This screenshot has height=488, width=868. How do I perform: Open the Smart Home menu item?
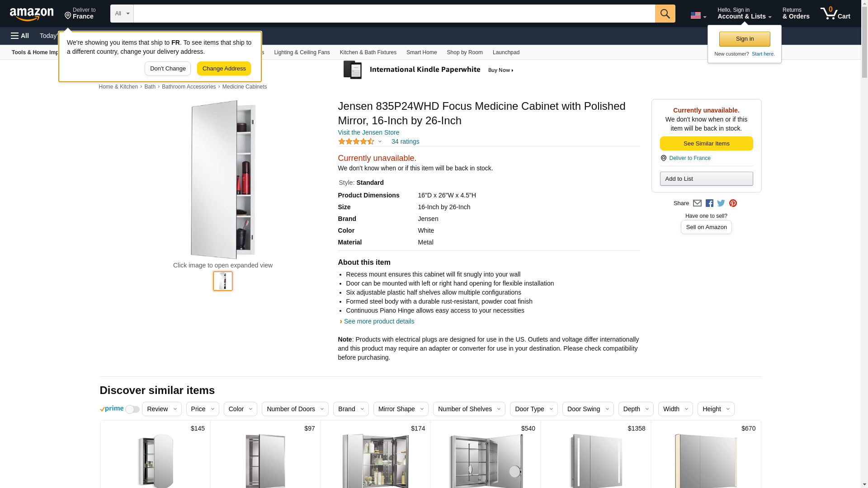click(421, 52)
